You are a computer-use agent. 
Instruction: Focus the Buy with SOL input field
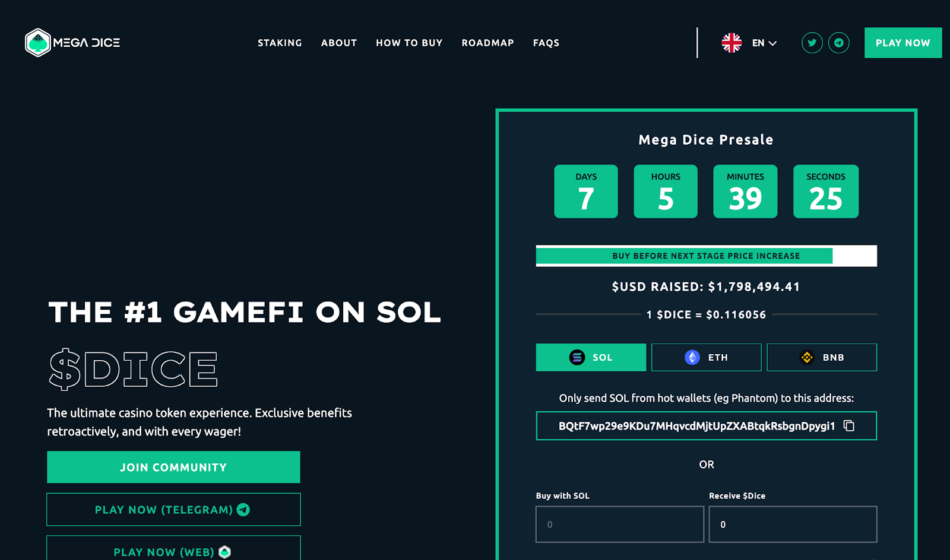pyautogui.click(x=620, y=524)
